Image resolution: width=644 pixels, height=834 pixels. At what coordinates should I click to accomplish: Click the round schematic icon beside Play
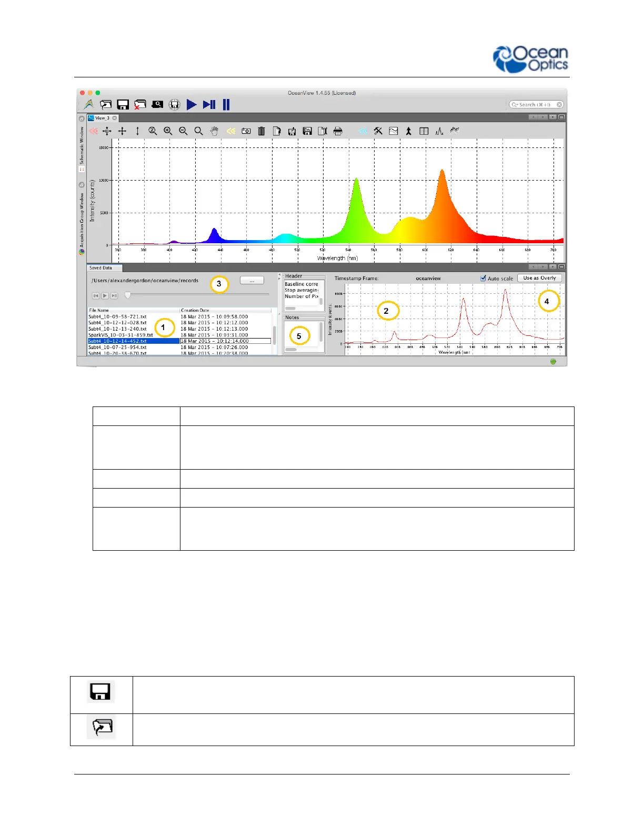click(175, 105)
